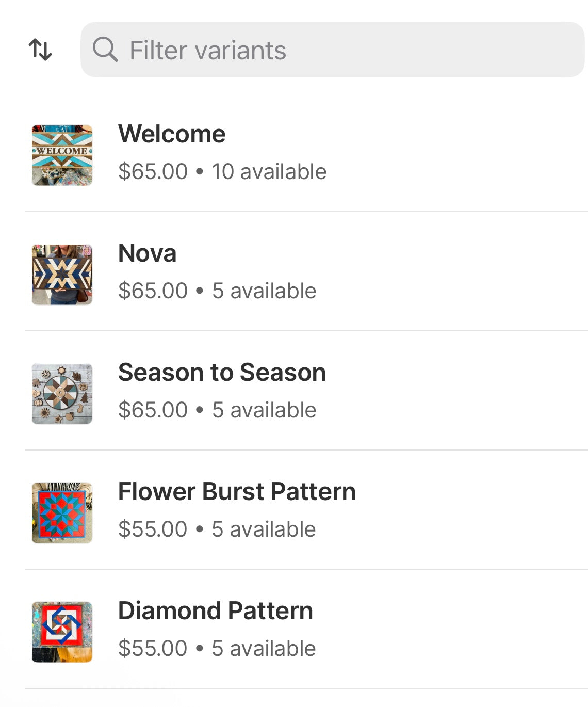
Task: Tap Season to Season's $65.00 price
Action: (x=153, y=410)
